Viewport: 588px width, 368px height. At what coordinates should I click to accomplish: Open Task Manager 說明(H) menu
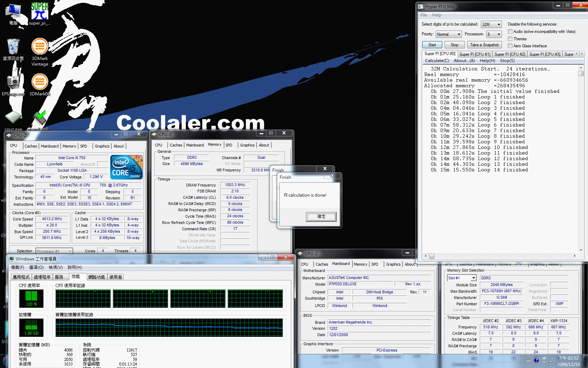click(x=75, y=267)
